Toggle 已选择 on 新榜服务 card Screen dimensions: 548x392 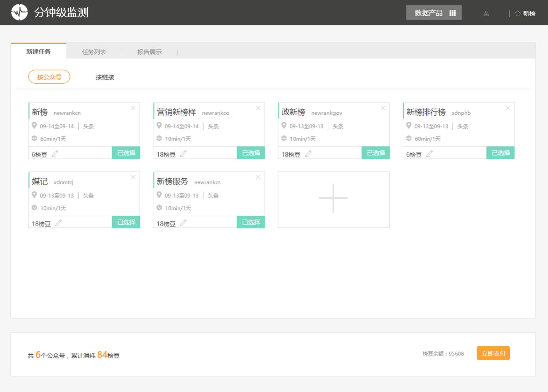pos(251,222)
